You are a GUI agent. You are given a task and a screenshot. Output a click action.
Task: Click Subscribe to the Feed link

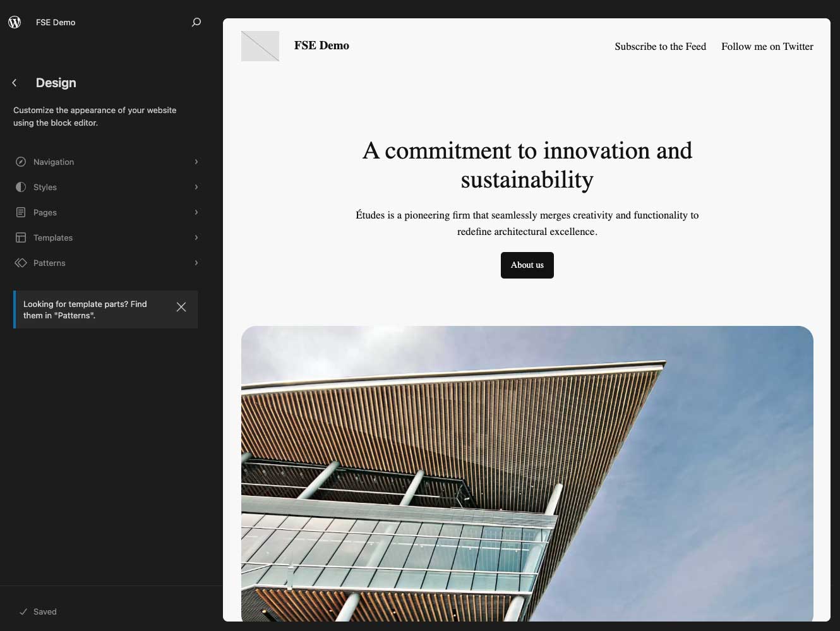pos(660,46)
